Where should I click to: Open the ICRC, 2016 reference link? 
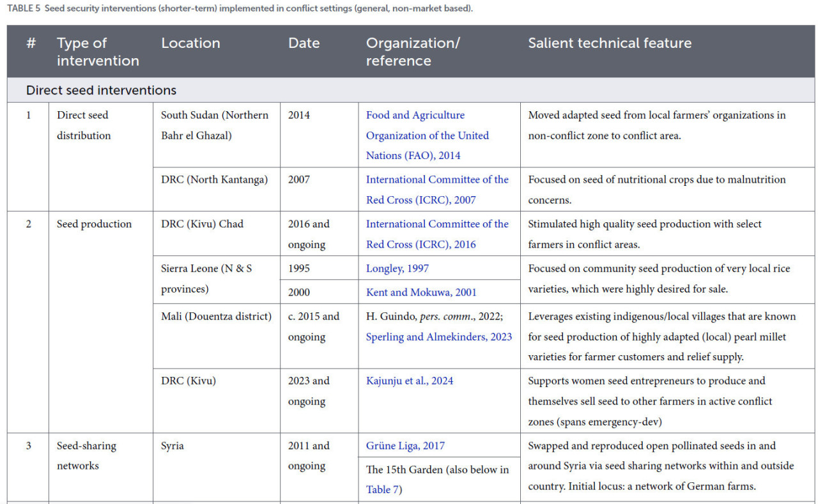[437, 234]
